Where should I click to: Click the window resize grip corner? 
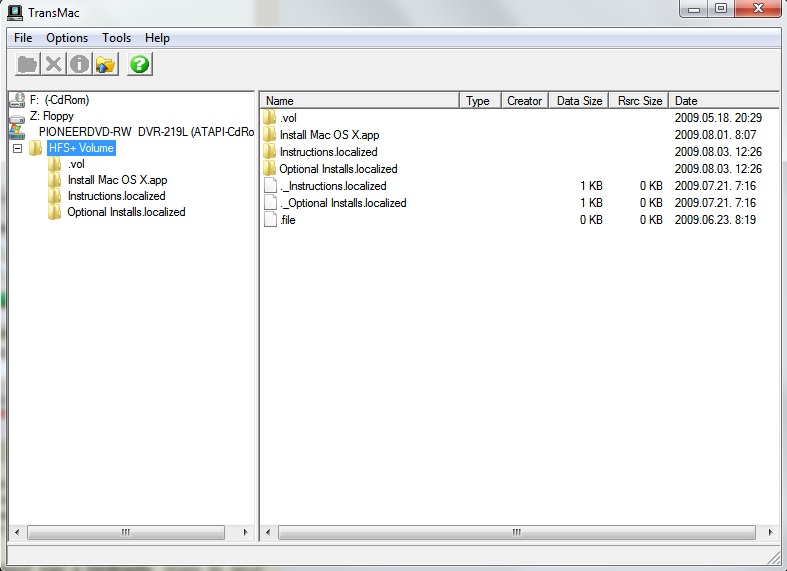click(773, 556)
